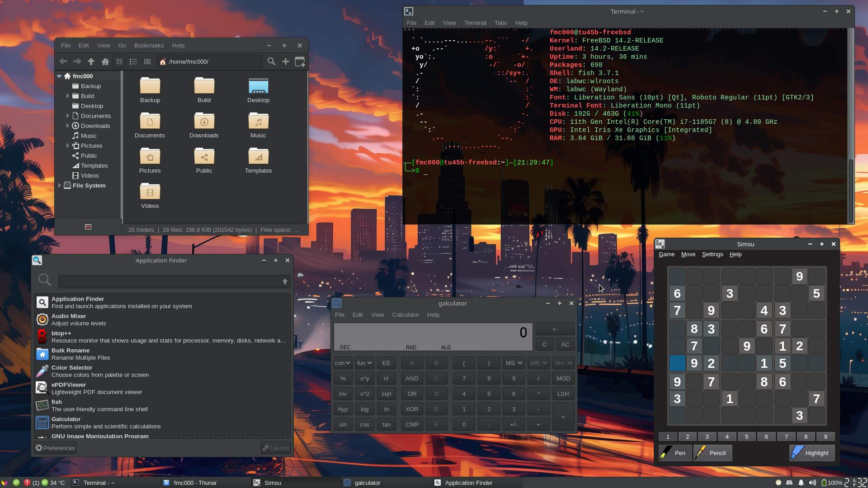Select Color Selector in Application Finder
This screenshot has height=488, width=868.
click(x=162, y=371)
